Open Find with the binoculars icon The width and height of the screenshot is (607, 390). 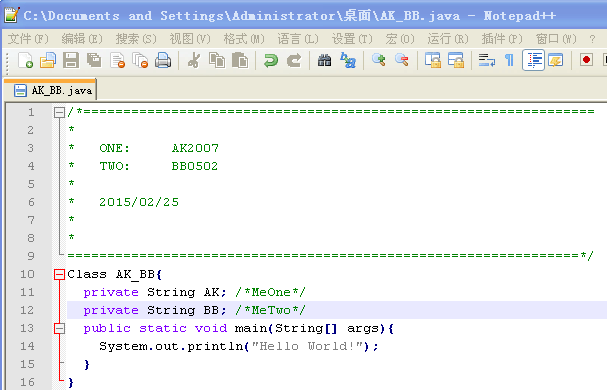coord(324,60)
